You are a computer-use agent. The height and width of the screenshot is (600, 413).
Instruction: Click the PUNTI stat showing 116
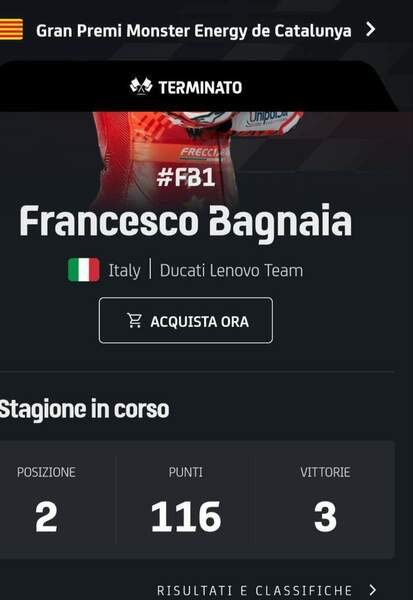(186, 500)
